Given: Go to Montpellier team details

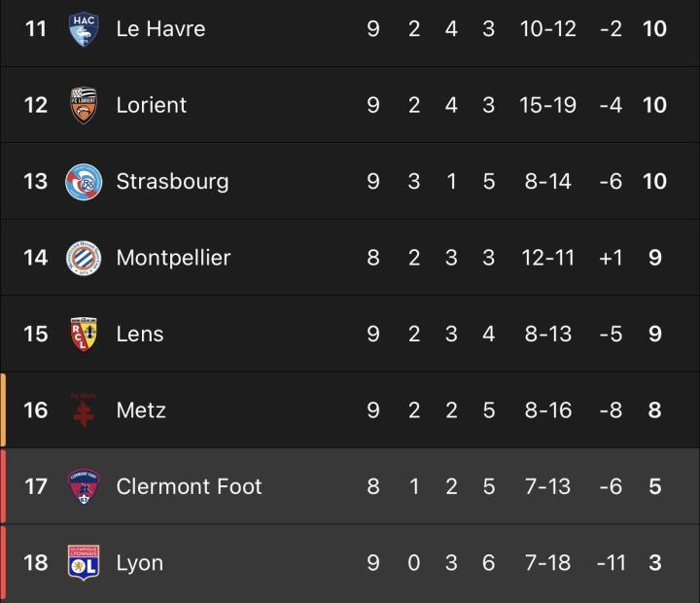Looking at the screenshot, I should pyautogui.click(x=173, y=258).
